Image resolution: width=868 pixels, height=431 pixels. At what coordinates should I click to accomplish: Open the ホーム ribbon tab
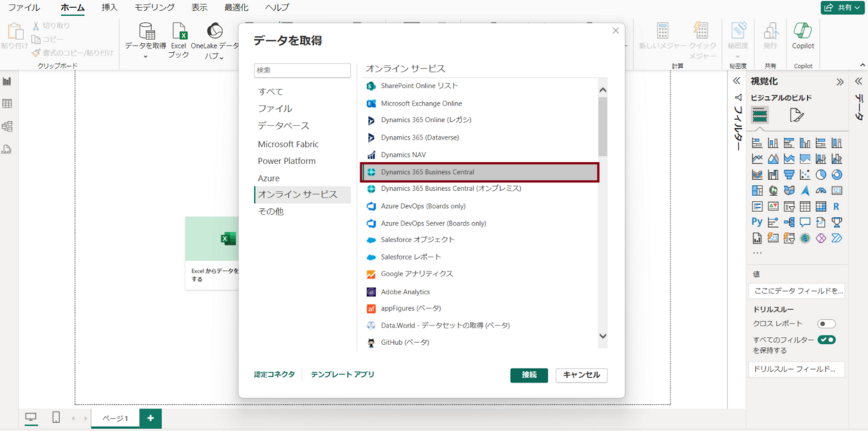pyautogui.click(x=73, y=8)
